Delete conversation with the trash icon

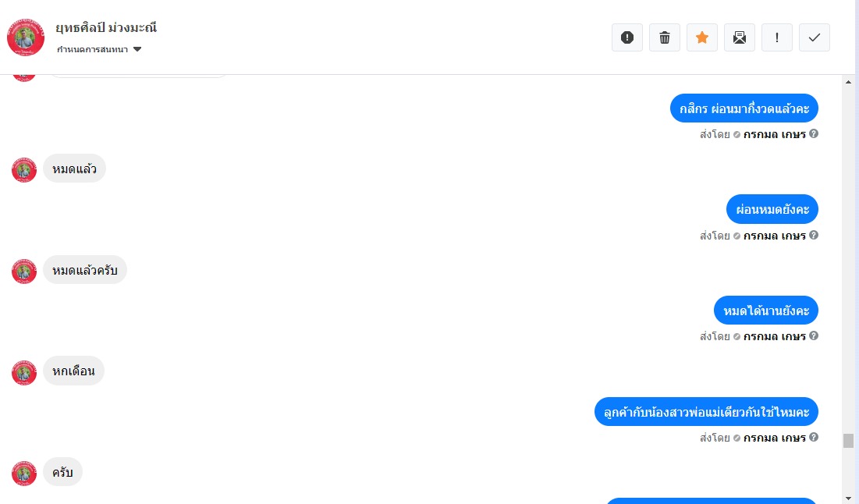(x=665, y=37)
